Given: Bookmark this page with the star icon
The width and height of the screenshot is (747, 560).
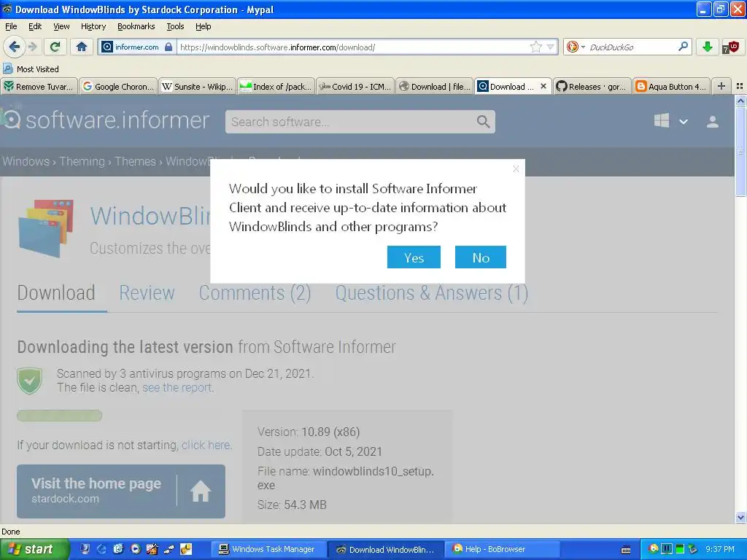Looking at the screenshot, I should (x=536, y=47).
